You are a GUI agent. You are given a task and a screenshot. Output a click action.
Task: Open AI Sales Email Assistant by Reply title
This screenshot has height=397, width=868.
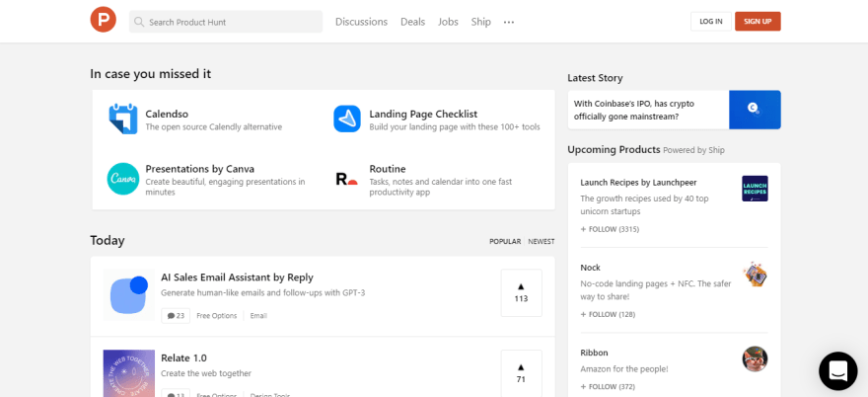point(237,278)
